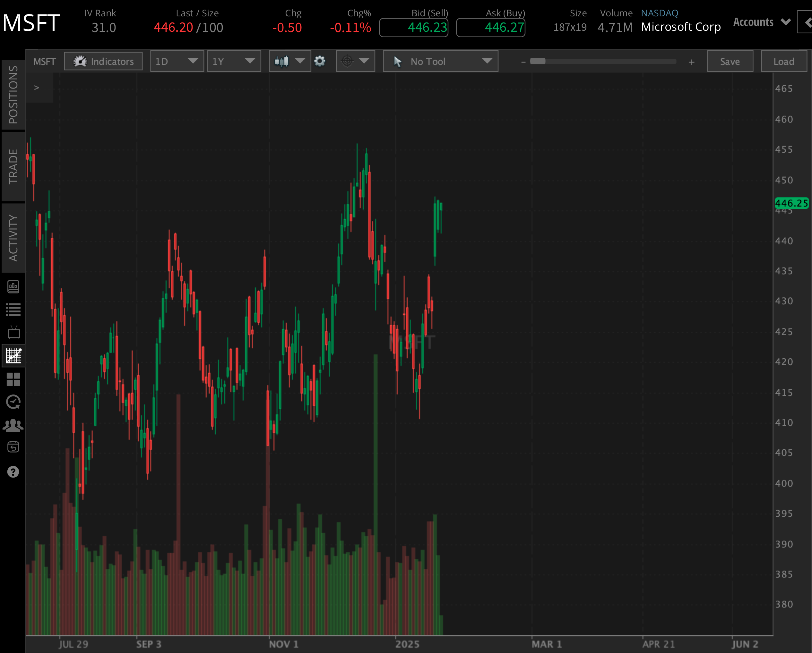The width and height of the screenshot is (812, 653).
Task: Open the education book chart icon
Action: 13,287
